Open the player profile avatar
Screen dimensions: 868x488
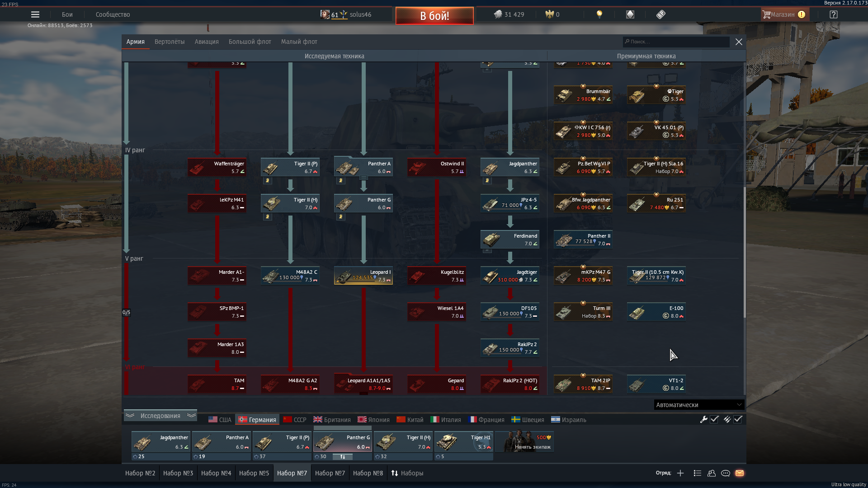[325, 14]
